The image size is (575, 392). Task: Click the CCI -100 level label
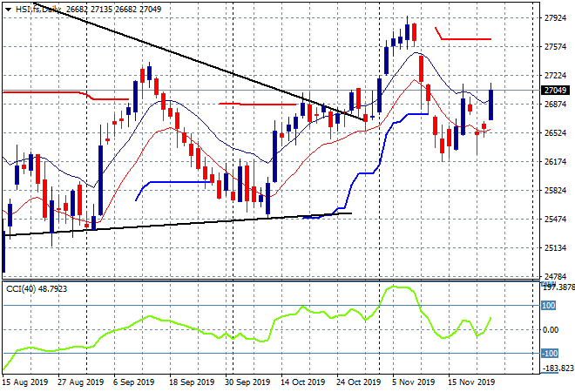pyautogui.click(x=550, y=354)
